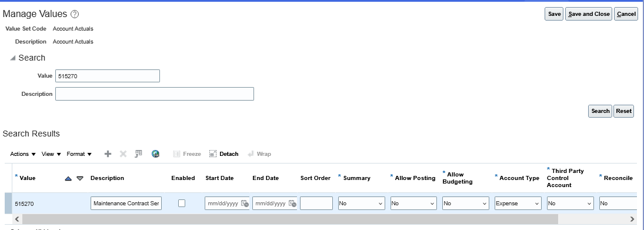The image size is (644, 230).
Task: Open the Allow Budgeting dropdown
Action: [466, 204]
